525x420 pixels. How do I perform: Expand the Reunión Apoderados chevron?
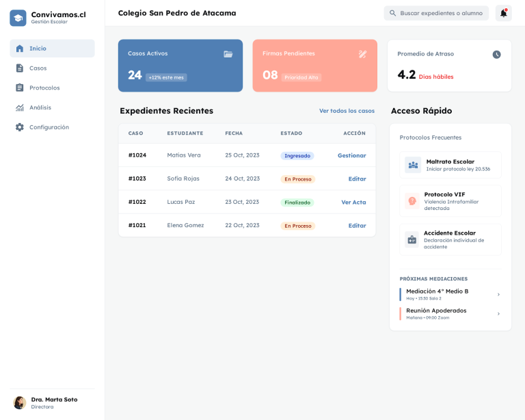(x=498, y=313)
